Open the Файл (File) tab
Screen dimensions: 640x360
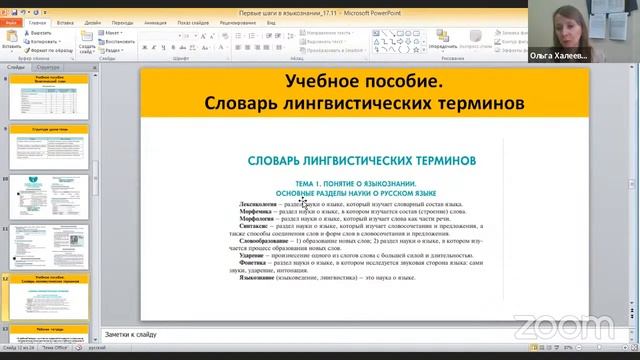tap(11, 23)
